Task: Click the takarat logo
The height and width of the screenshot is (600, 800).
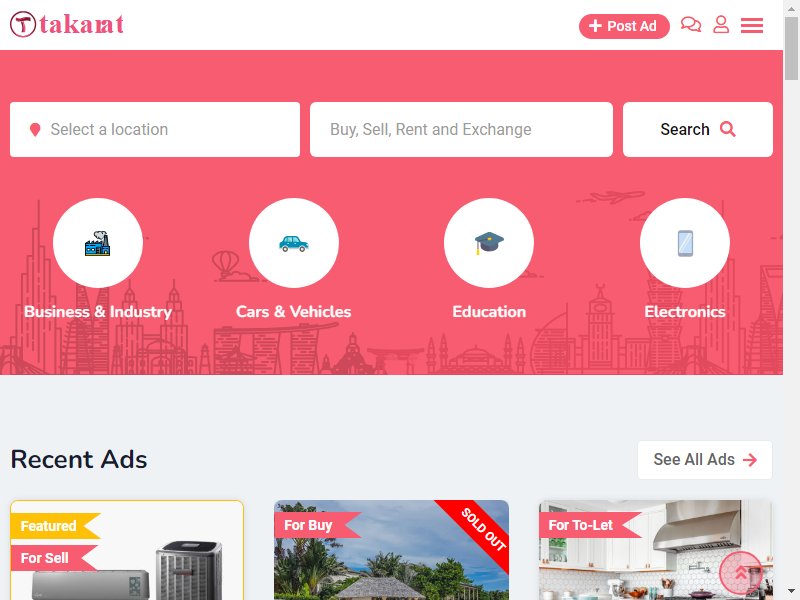Action: 67,24
